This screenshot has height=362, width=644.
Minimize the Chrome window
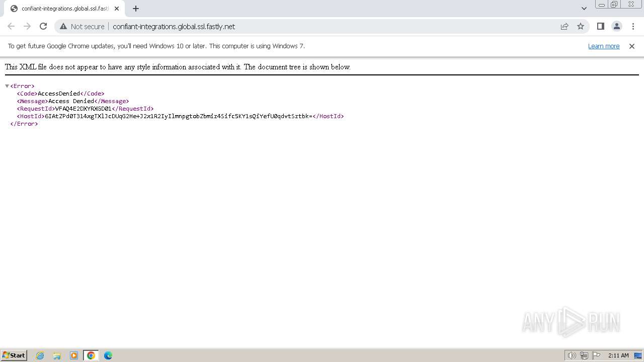click(602, 5)
